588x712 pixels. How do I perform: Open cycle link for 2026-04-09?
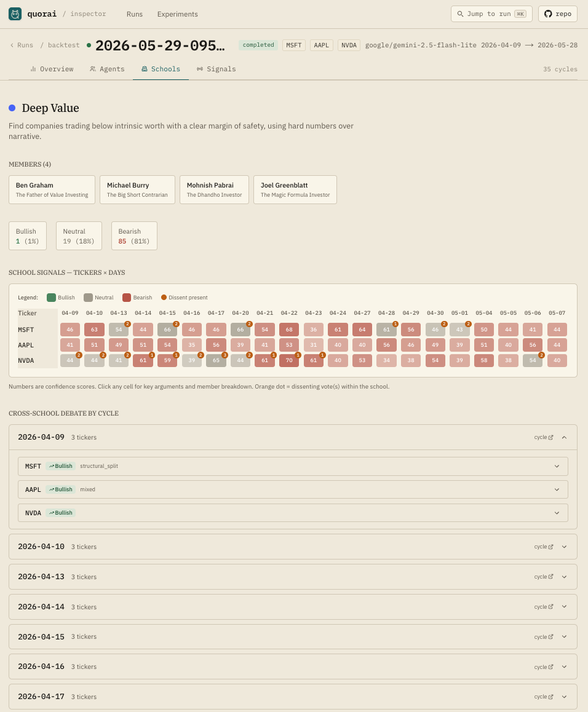click(544, 437)
